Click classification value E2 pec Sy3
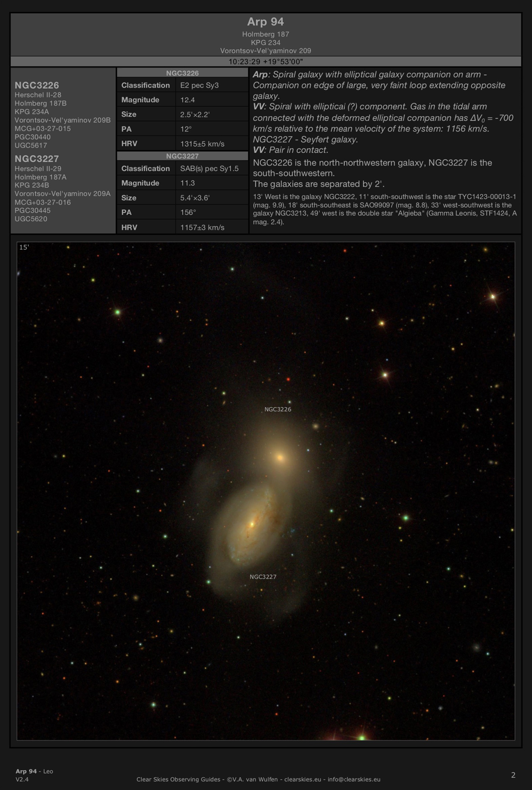 [x=199, y=85]
